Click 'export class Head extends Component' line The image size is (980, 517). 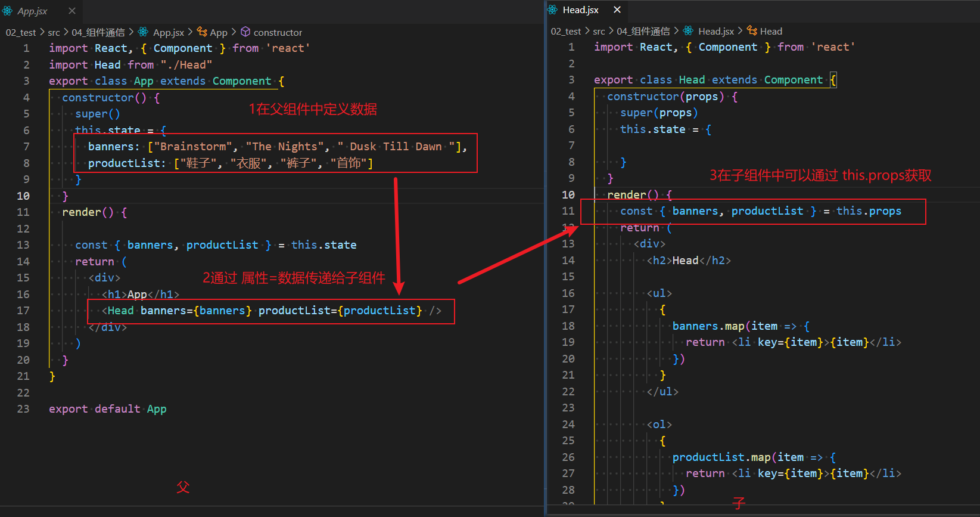[715, 79]
